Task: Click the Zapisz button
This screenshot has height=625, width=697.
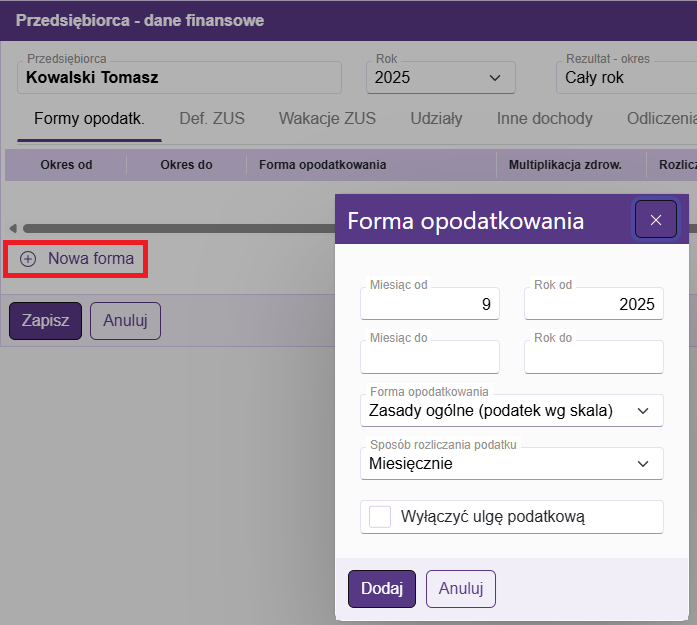Action: [x=45, y=321]
